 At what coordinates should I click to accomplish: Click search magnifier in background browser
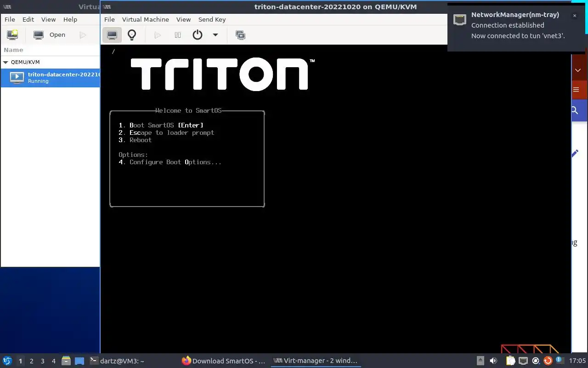tap(575, 110)
